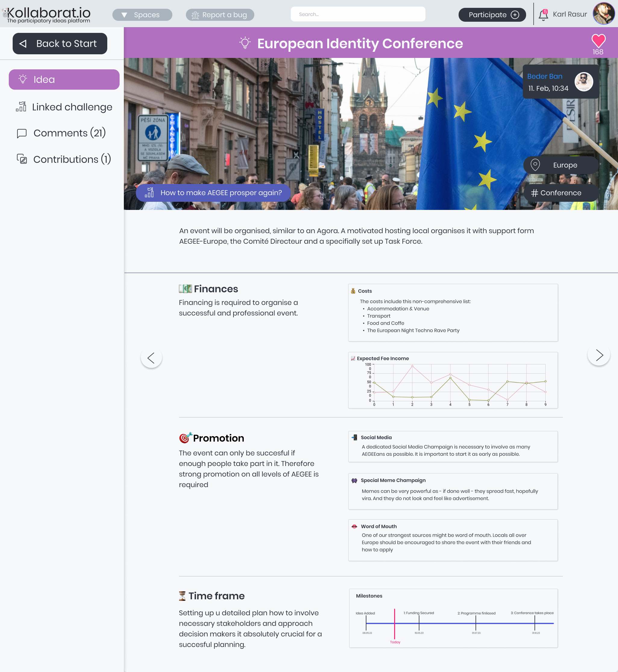Expand the Spaces dropdown
This screenshot has width=618, height=672.
click(x=142, y=15)
